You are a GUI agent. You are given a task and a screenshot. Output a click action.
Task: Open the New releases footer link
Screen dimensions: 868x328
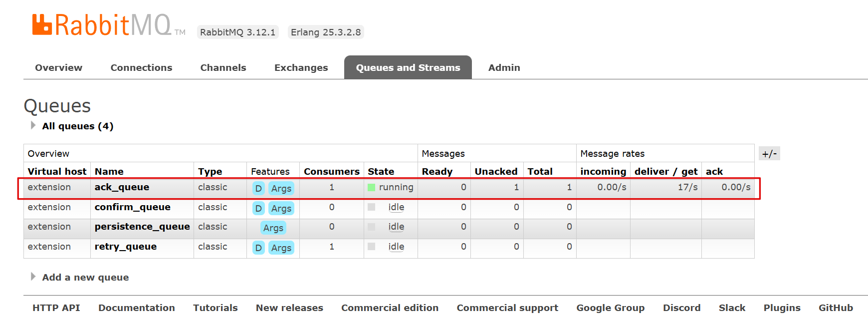click(289, 308)
